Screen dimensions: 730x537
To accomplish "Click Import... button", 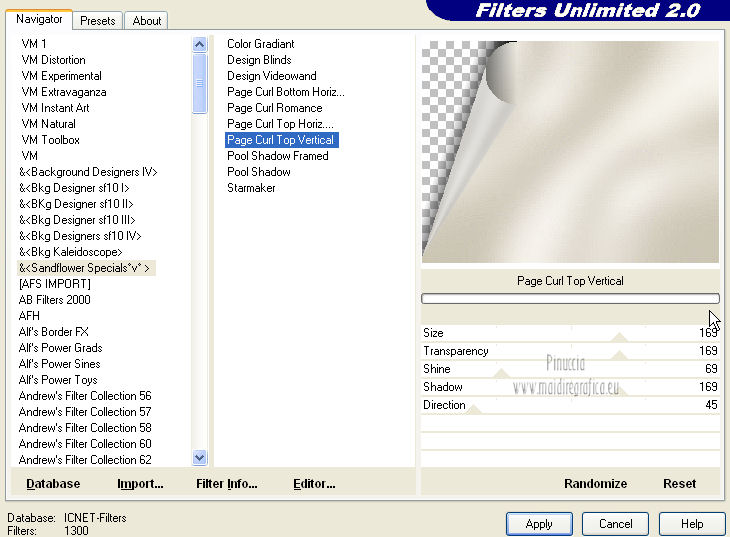I will (x=140, y=483).
